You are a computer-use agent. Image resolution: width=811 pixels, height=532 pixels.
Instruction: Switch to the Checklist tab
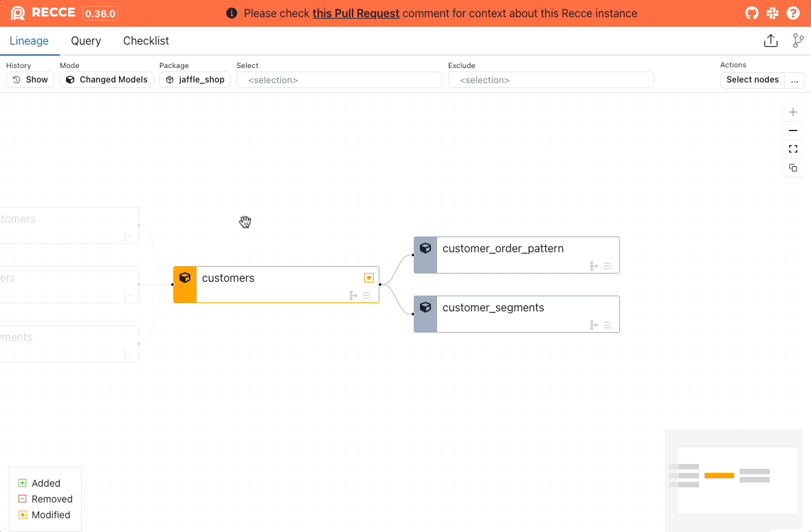tap(146, 41)
